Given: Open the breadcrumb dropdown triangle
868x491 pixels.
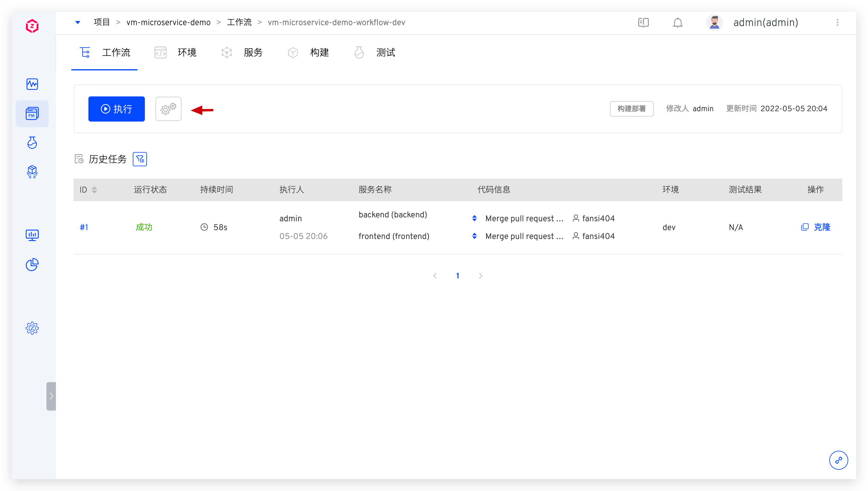Looking at the screenshot, I should pyautogui.click(x=77, y=22).
